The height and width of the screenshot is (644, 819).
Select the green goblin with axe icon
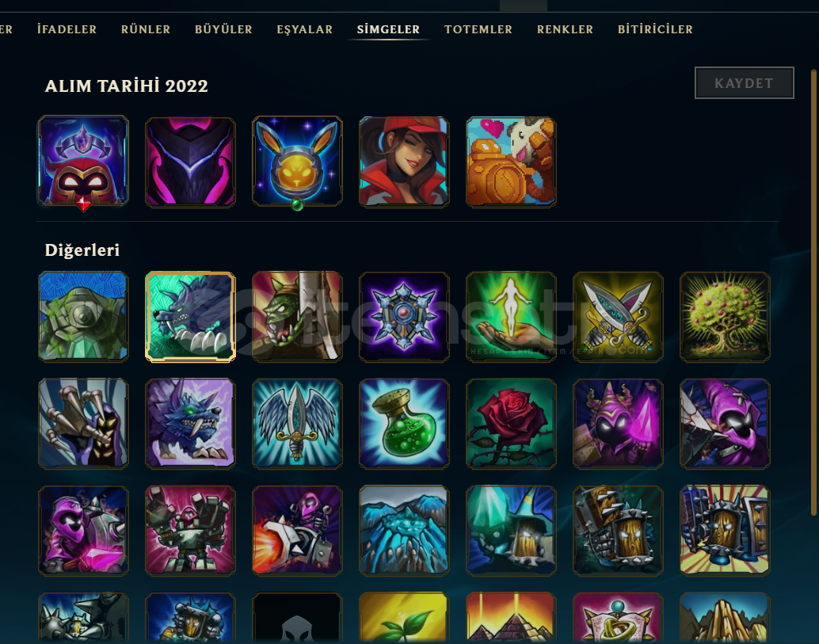297,317
